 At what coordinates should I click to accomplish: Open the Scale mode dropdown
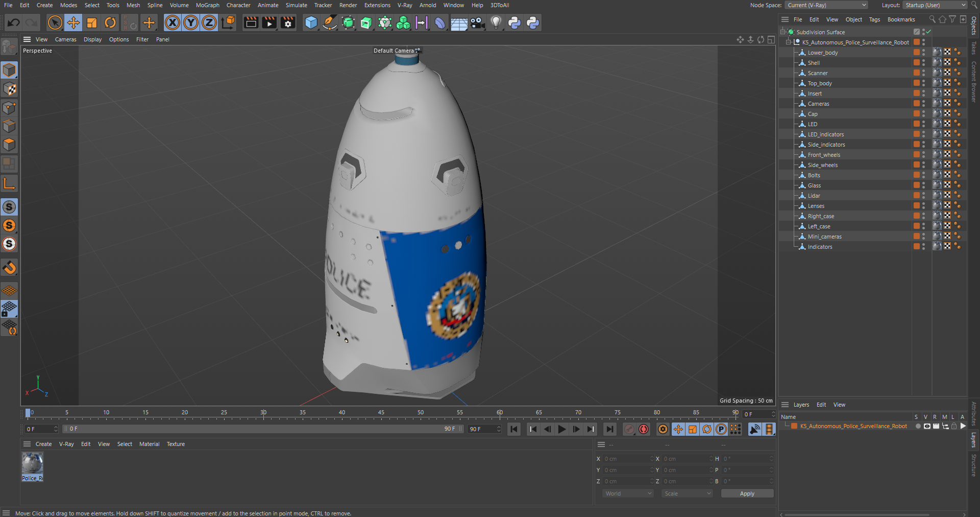pyautogui.click(x=687, y=494)
